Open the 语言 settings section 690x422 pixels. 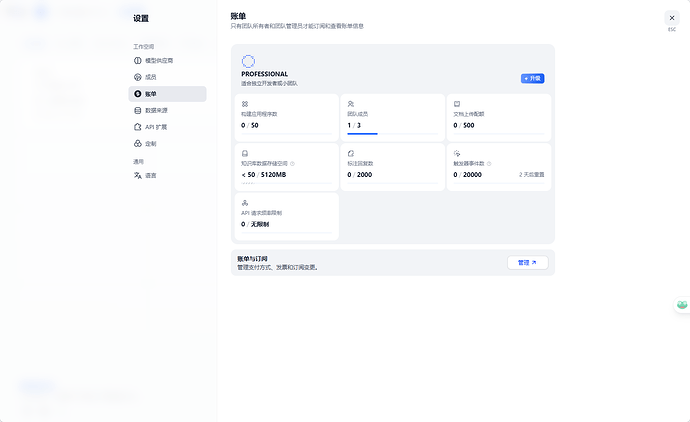(167, 176)
